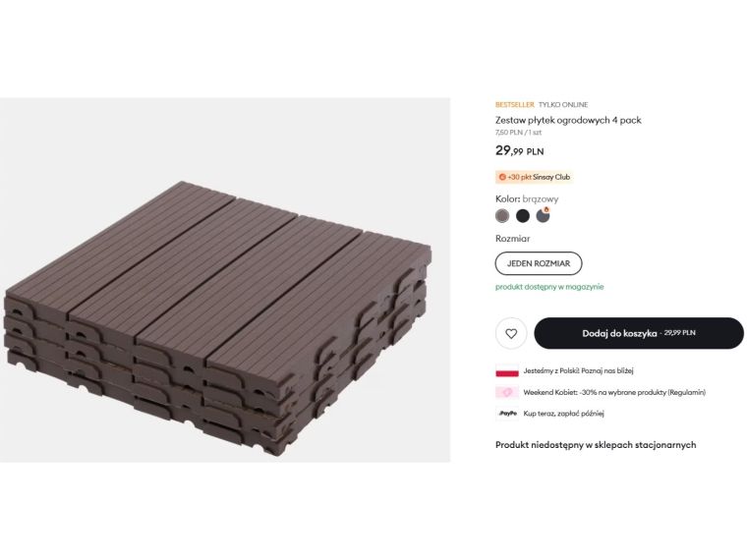This screenshot has height=560, width=747.
Task: Pick the dark gray swatch with flame badge
Action: coord(544,216)
